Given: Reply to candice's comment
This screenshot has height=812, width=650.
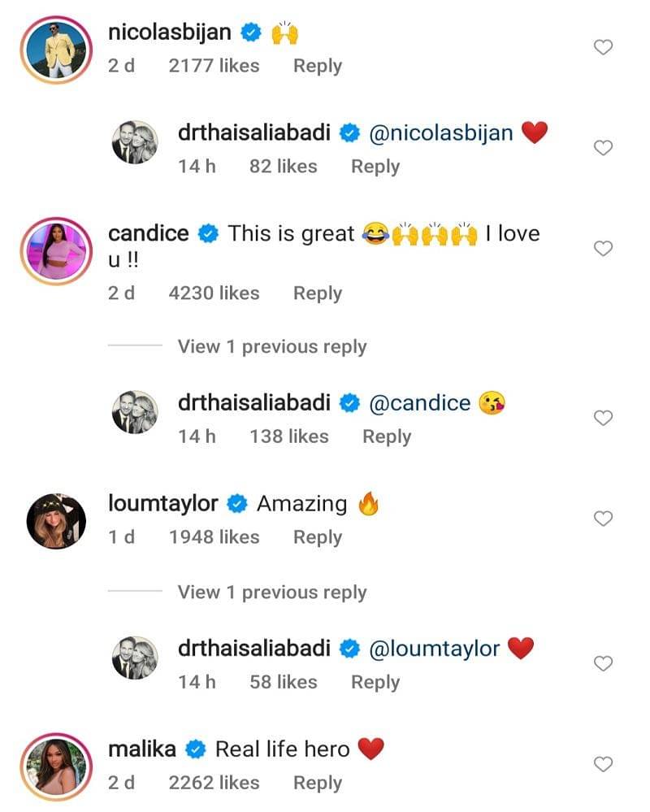Looking at the screenshot, I should pos(317,293).
